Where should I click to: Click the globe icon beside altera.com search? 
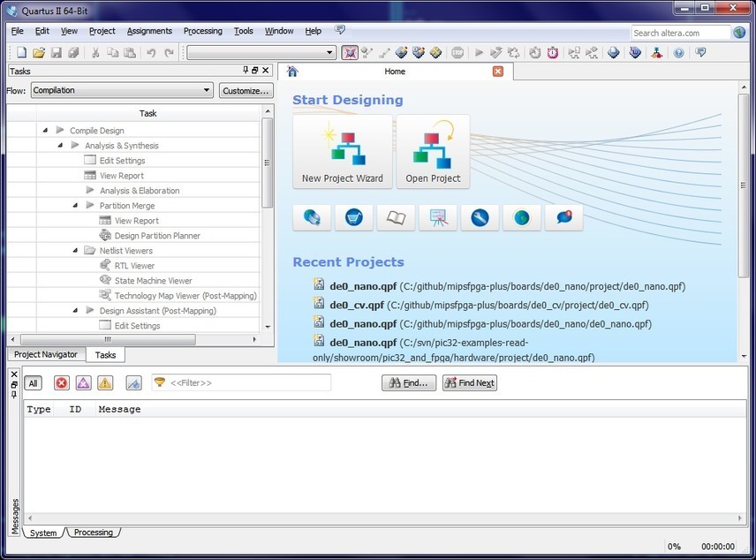click(739, 33)
